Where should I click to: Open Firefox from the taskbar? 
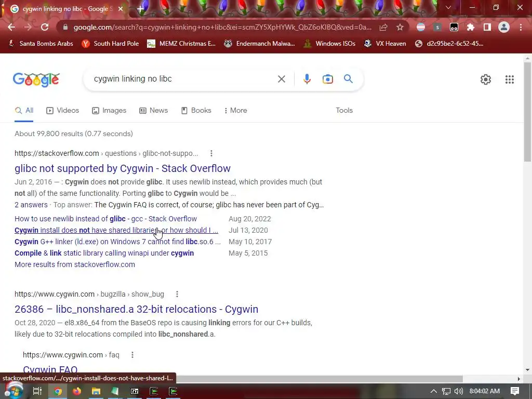point(77,391)
